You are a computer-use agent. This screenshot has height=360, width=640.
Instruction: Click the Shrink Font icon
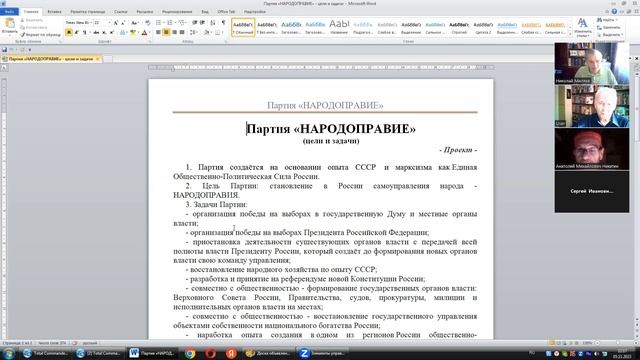pos(123,22)
